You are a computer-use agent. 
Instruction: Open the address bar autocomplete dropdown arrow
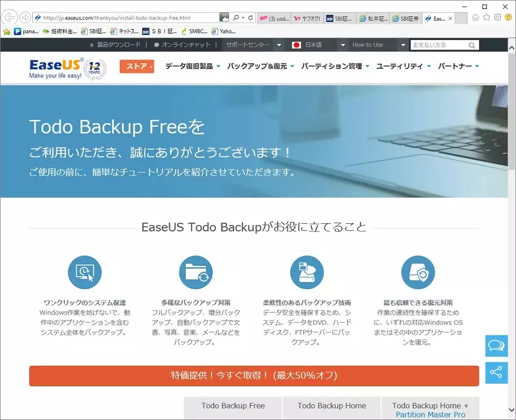click(x=243, y=18)
